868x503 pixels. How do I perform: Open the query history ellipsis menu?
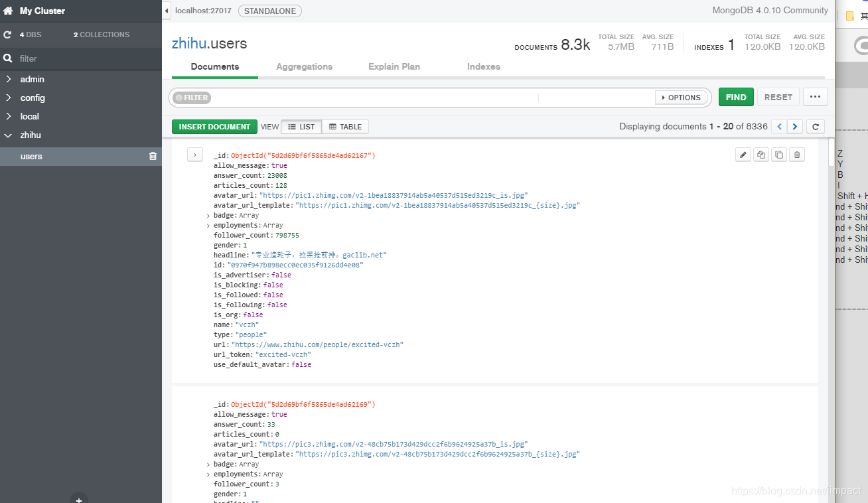click(816, 97)
